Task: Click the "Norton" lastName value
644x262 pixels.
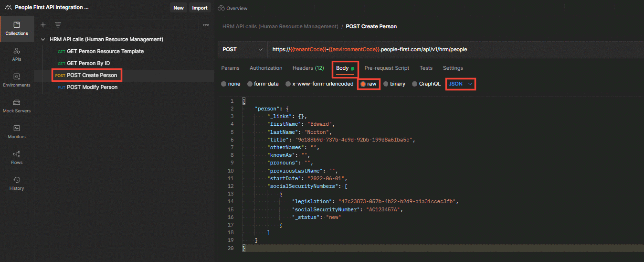Action: [317, 131]
